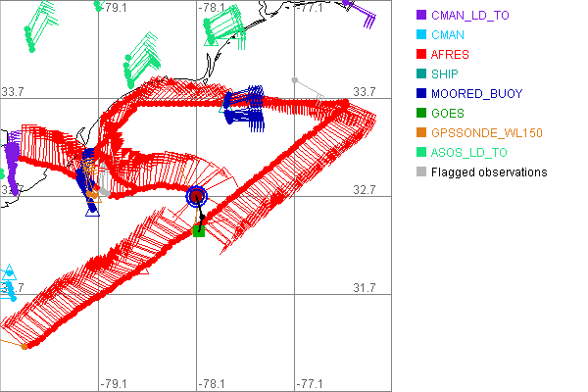Click the GPSSONDE_WL150 legend label
Screen dimensions: 588x392
point(486,133)
